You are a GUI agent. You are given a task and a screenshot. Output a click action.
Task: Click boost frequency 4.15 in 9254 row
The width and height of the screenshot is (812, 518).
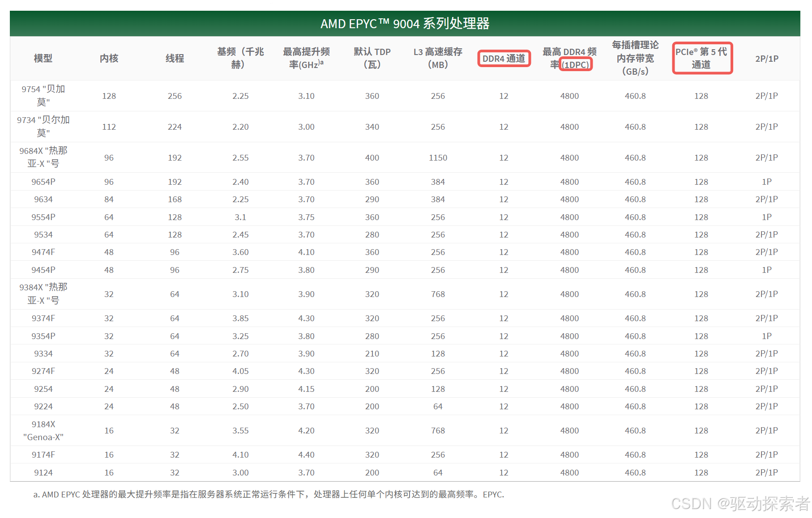(306, 389)
